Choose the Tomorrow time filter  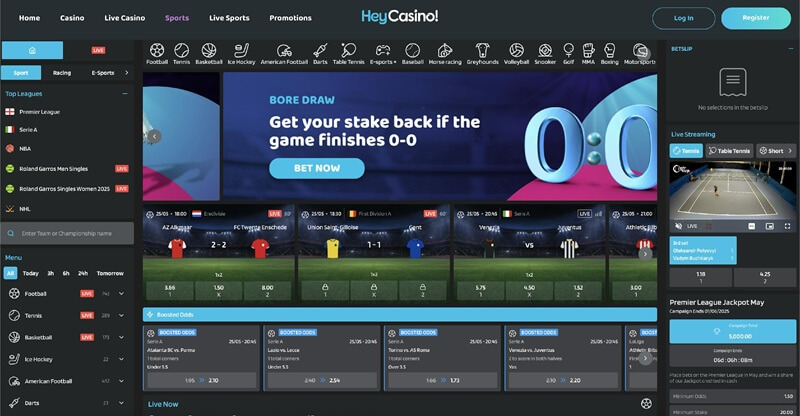[x=110, y=273]
